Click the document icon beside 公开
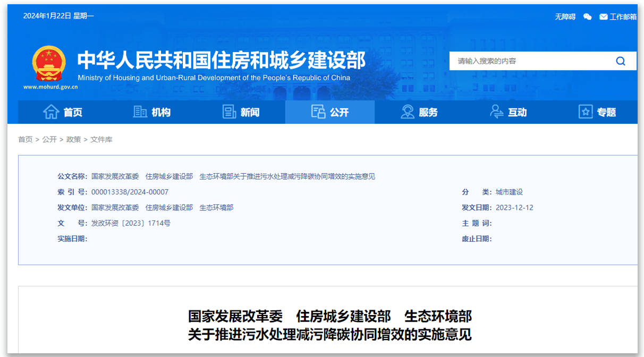 coord(318,112)
